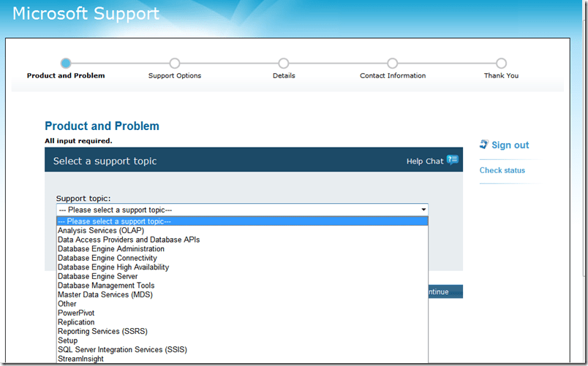
Task: Click the Details step circle
Action: click(284, 64)
